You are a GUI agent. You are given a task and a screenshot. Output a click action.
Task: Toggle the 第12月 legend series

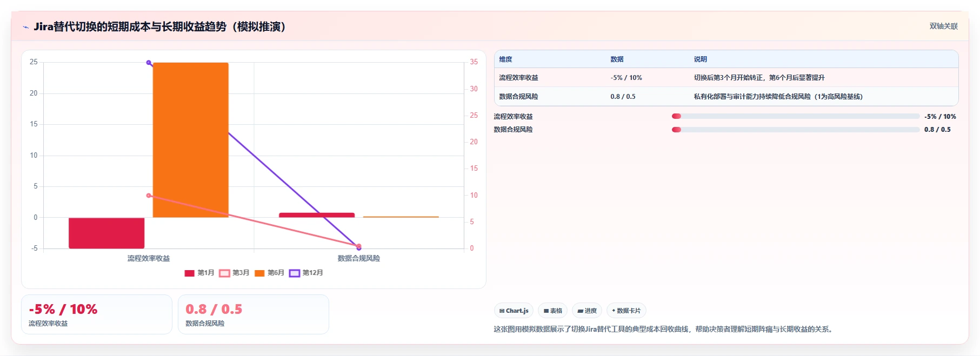coord(306,273)
